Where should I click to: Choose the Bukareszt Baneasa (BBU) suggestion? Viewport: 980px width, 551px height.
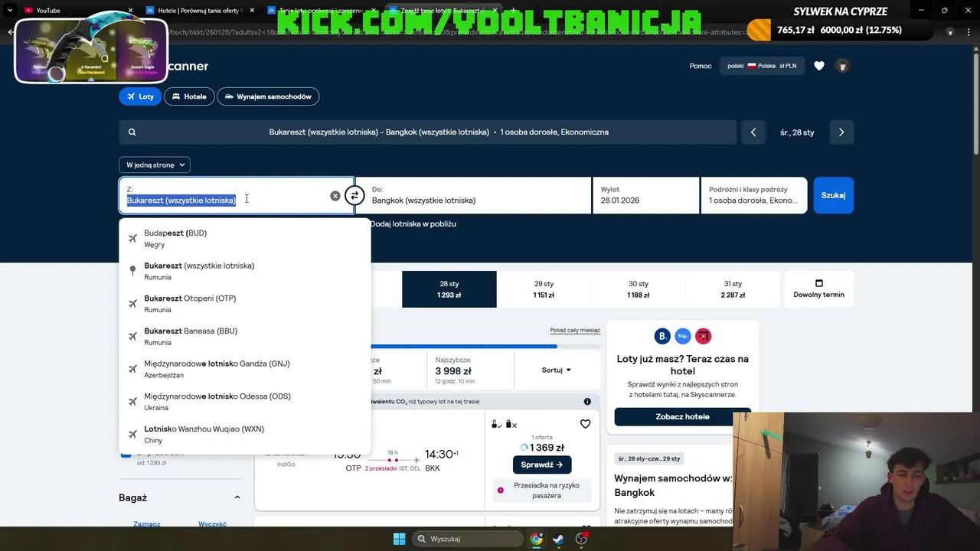(245, 337)
